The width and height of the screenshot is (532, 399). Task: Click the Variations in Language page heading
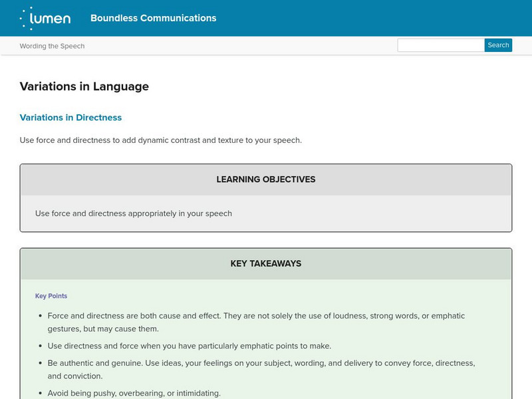[x=84, y=86]
